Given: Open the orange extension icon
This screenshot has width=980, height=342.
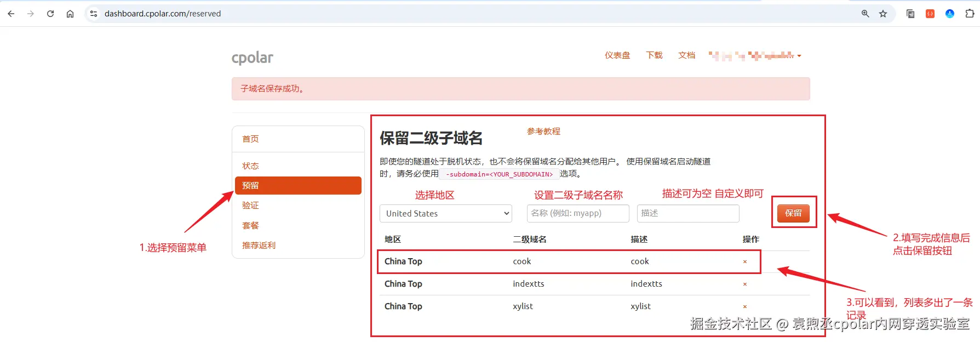Looking at the screenshot, I should pos(930,14).
